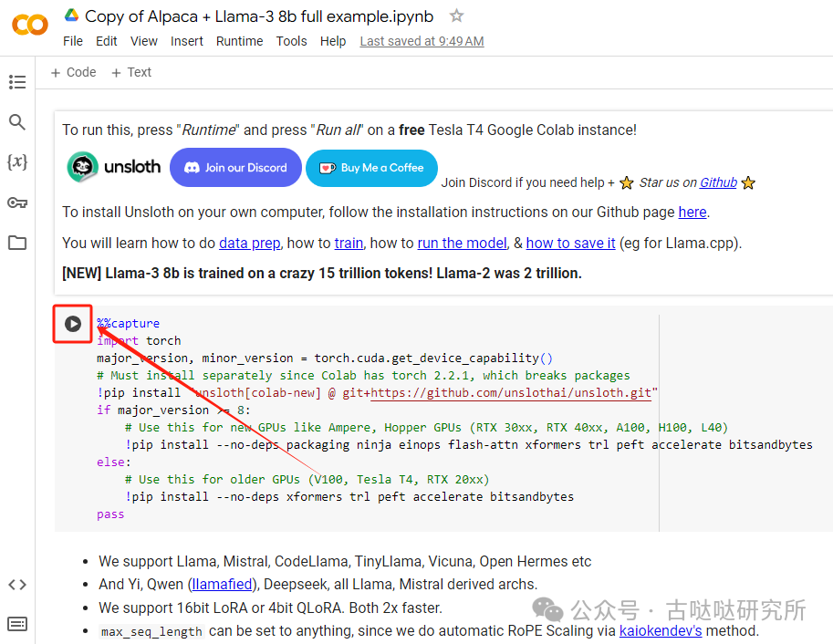Viewport: 833px width, 644px height.
Task: Open the secrets key icon
Action: (x=17, y=203)
